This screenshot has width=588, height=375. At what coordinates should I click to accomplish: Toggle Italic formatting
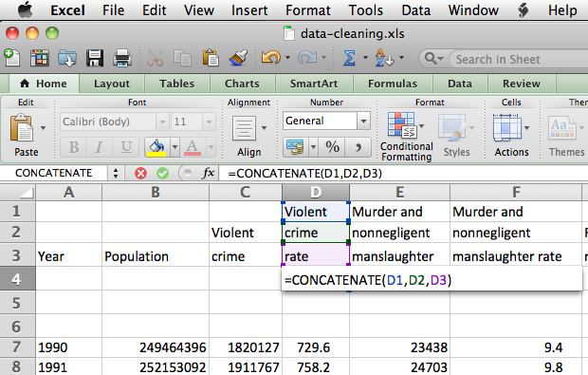(100, 147)
